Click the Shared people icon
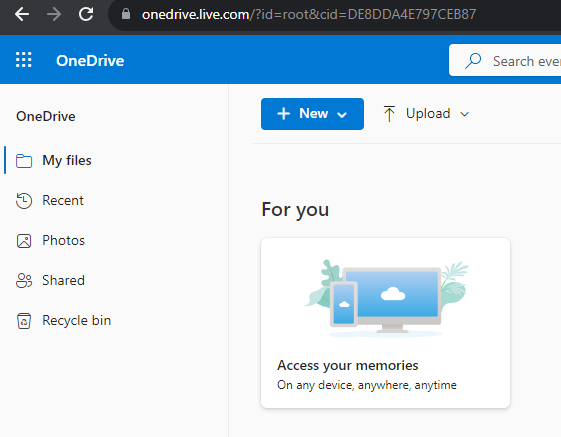This screenshot has width=561, height=437. coord(24,281)
